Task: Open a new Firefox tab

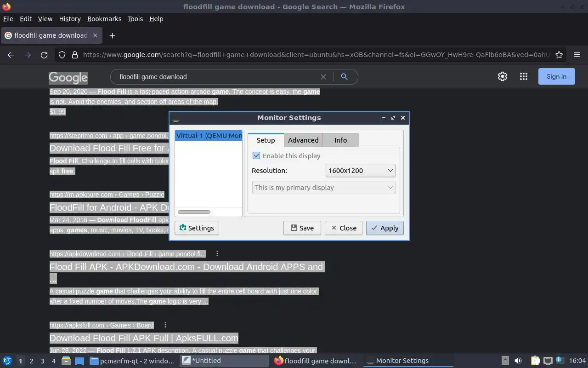Action: (112, 35)
